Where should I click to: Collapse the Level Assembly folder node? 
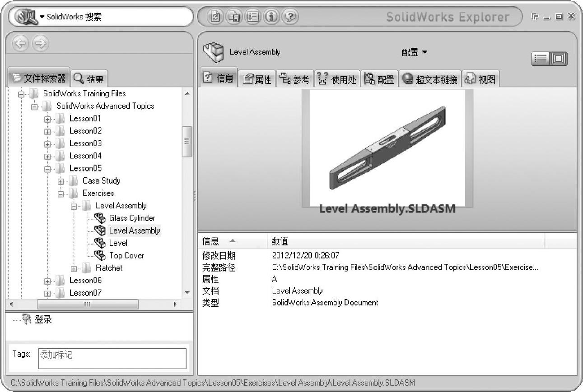pyautogui.click(x=74, y=206)
